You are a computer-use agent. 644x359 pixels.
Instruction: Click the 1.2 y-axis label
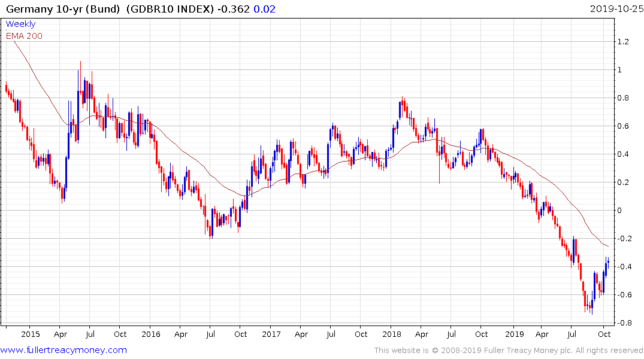[623, 41]
